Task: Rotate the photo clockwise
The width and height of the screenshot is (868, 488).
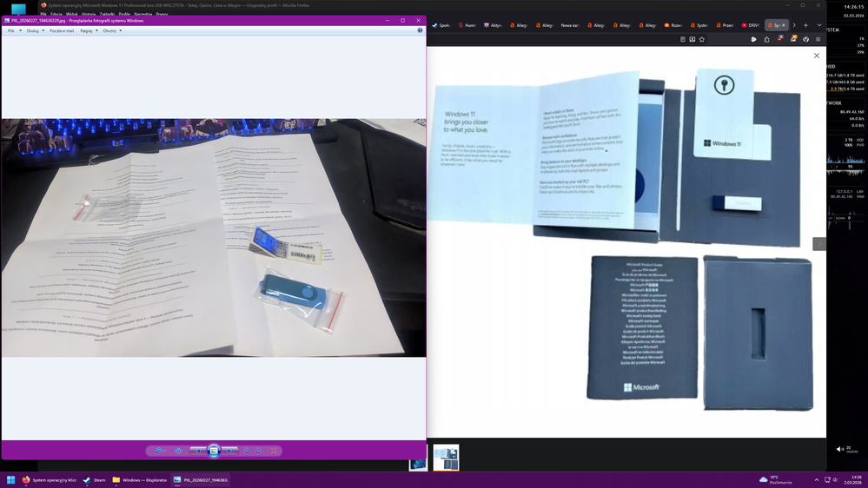Action: coord(259,451)
